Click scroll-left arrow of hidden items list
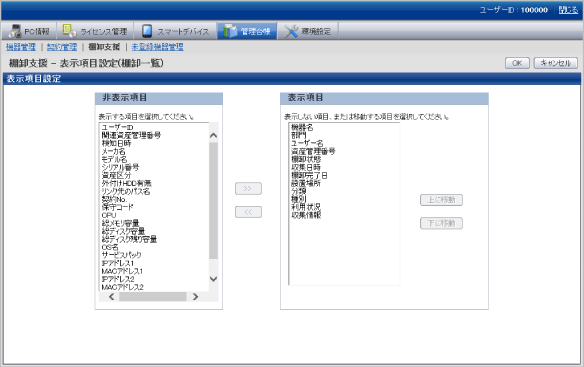This screenshot has width=584, height=367. click(x=111, y=297)
